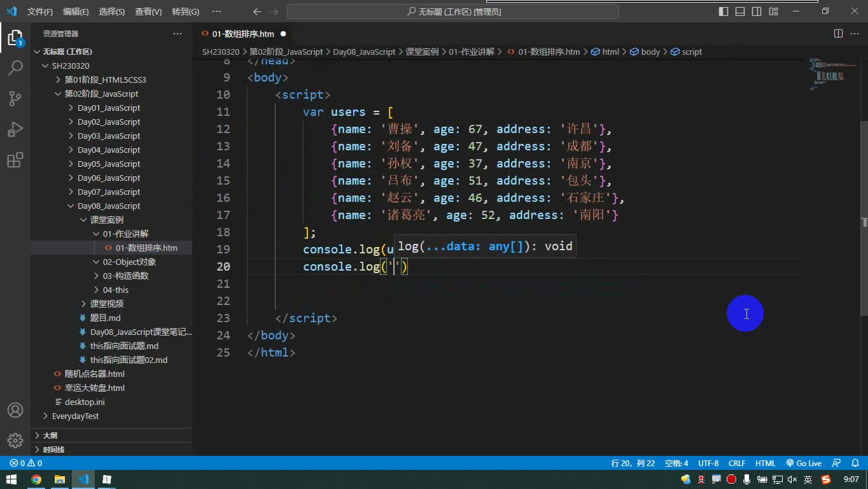Open the Search view in activity bar
The width and height of the screenshot is (868, 489).
pyautogui.click(x=15, y=67)
